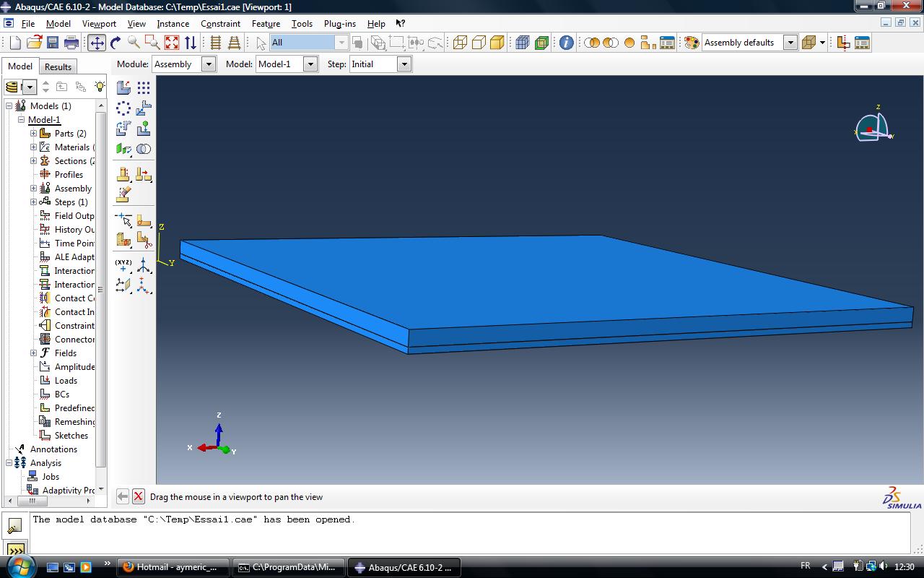Open the Color Code palette icon

point(692,43)
